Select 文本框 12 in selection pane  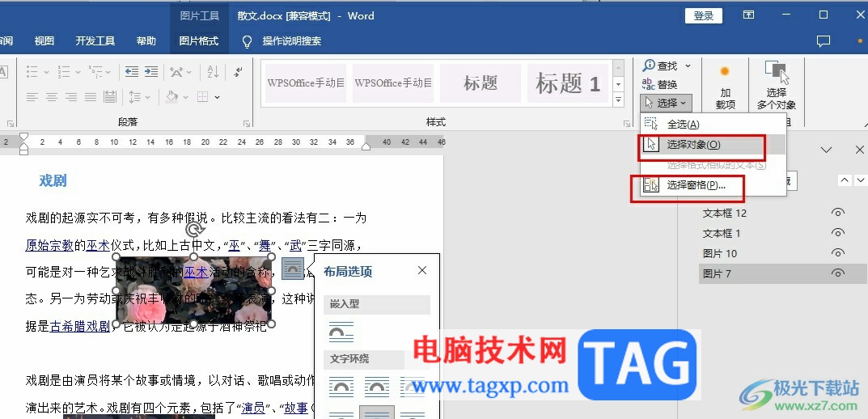(725, 213)
